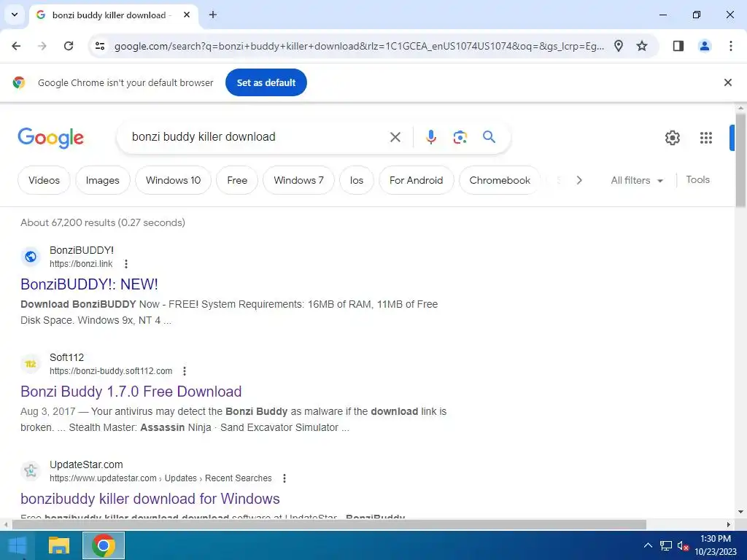The image size is (747, 560).
Task: Open the search Tools option
Action: (697, 179)
